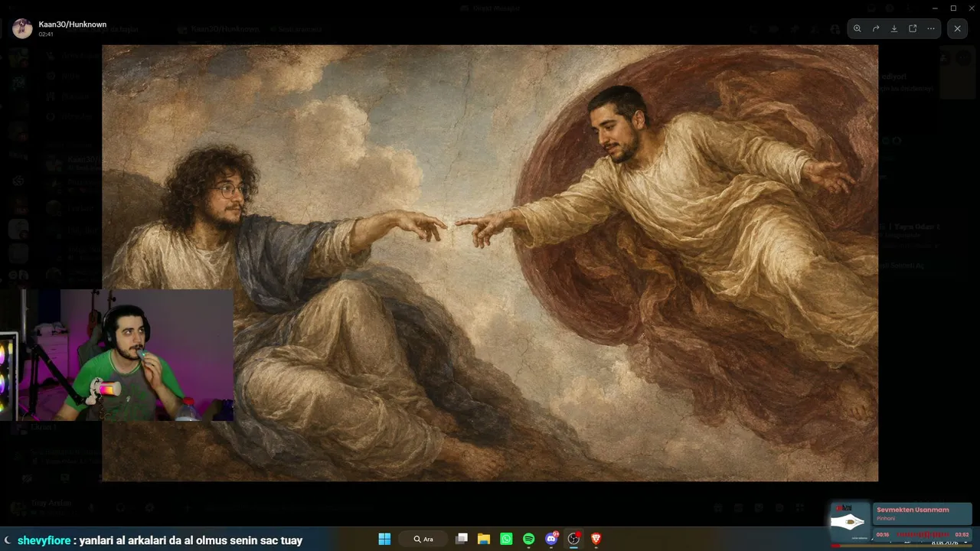Image resolution: width=980 pixels, height=551 pixels.
Task: Open Task View on the taskbar
Action: [462, 539]
